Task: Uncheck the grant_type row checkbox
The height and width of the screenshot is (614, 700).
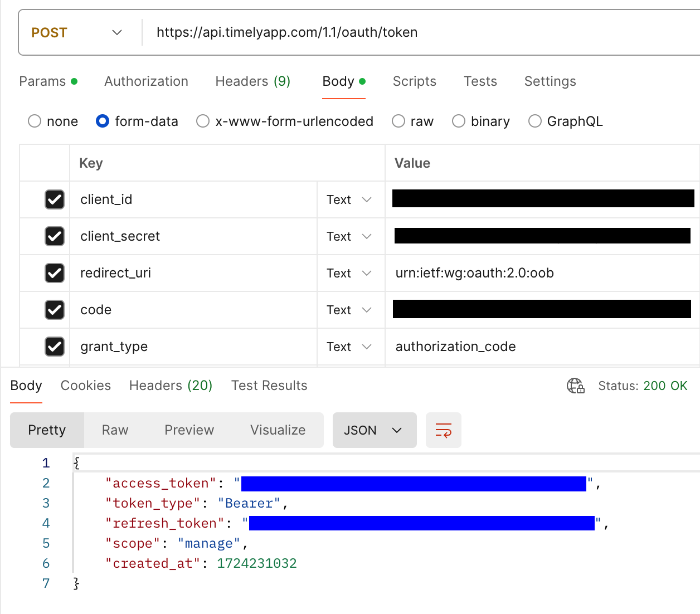Action: coord(55,347)
